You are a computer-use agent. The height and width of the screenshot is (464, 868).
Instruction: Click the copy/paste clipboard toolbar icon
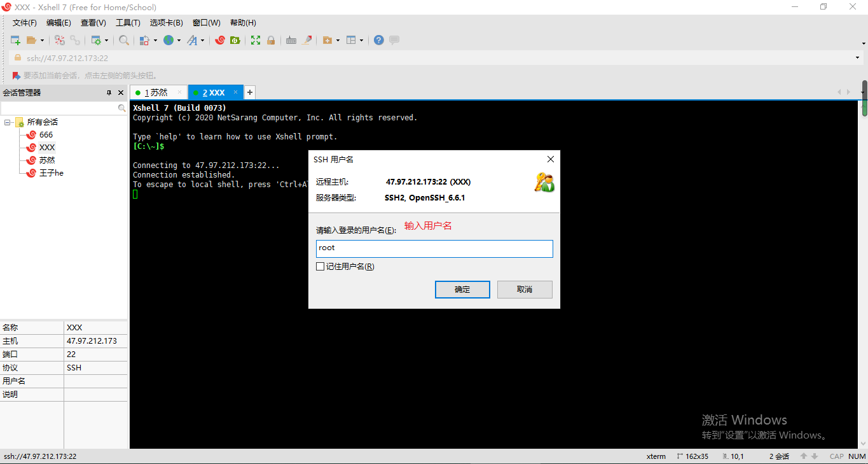[x=144, y=40]
